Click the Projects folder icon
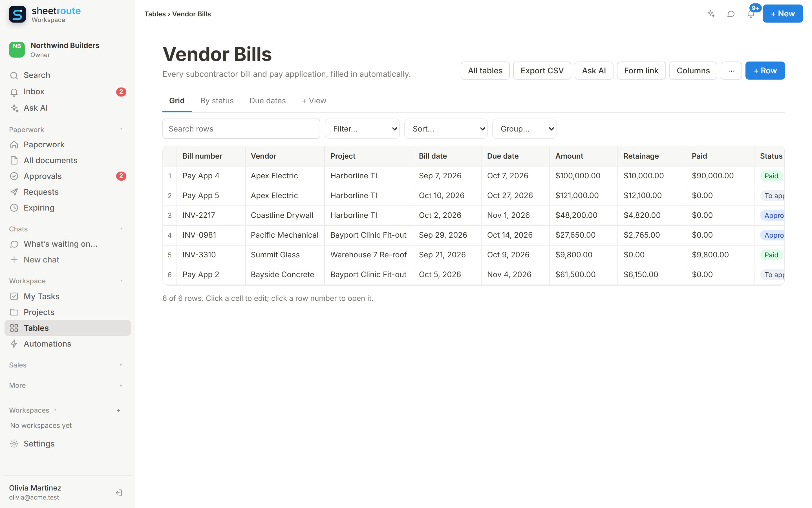This screenshot has height=508, width=812. [14, 312]
